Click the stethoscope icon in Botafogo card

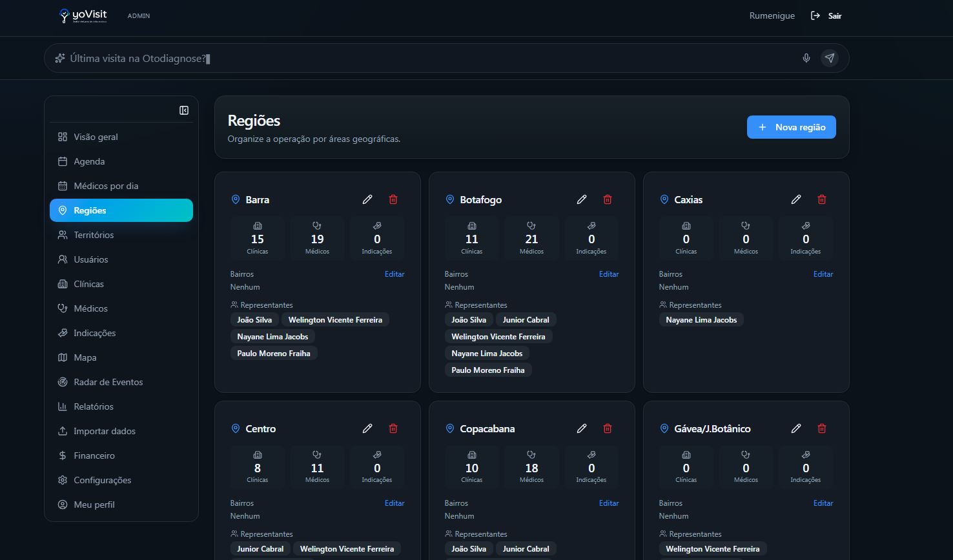531,226
